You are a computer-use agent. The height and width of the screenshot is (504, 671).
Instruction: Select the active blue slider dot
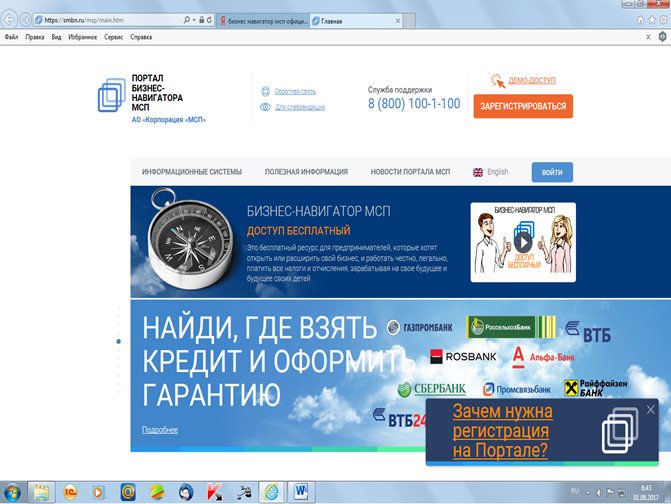[119, 341]
